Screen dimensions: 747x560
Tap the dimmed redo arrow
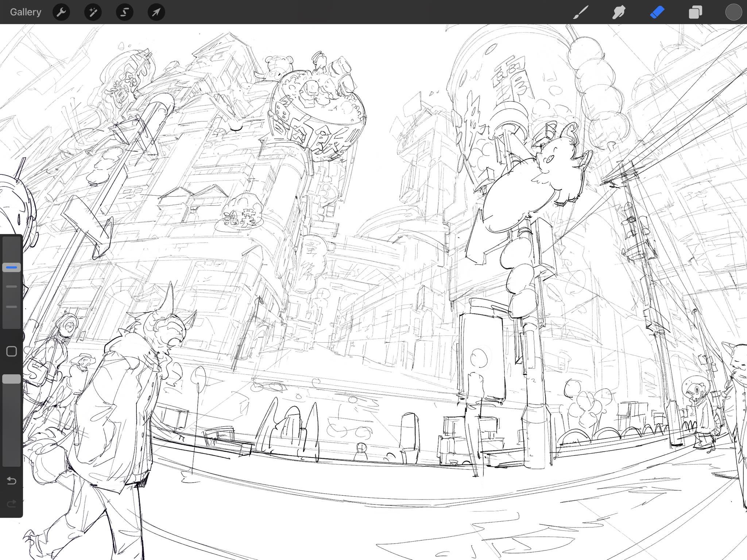[12, 504]
